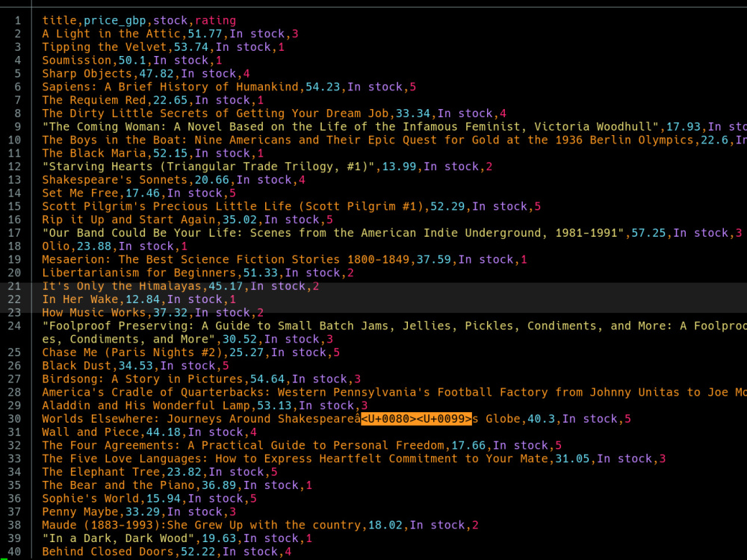The height and width of the screenshot is (560, 747).
Task: Click 'Chase Me (Paris Nights #2)' title
Action: 132,354
